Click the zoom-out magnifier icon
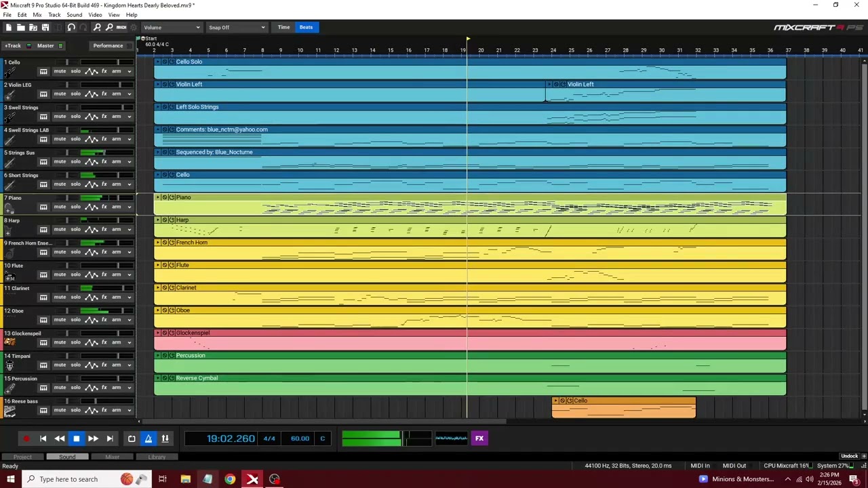Image resolution: width=868 pixels, height=488 pixels. tap(109, 27)
